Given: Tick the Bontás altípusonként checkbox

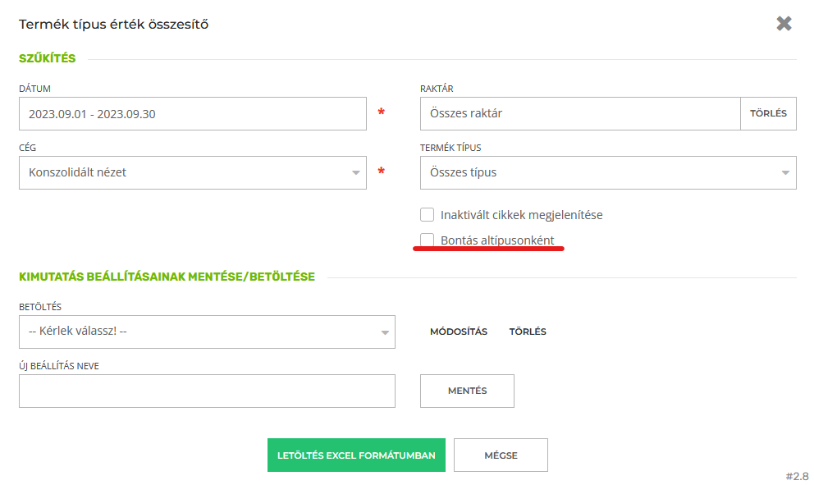Looking at the screenshot, I should pos(427,240).
